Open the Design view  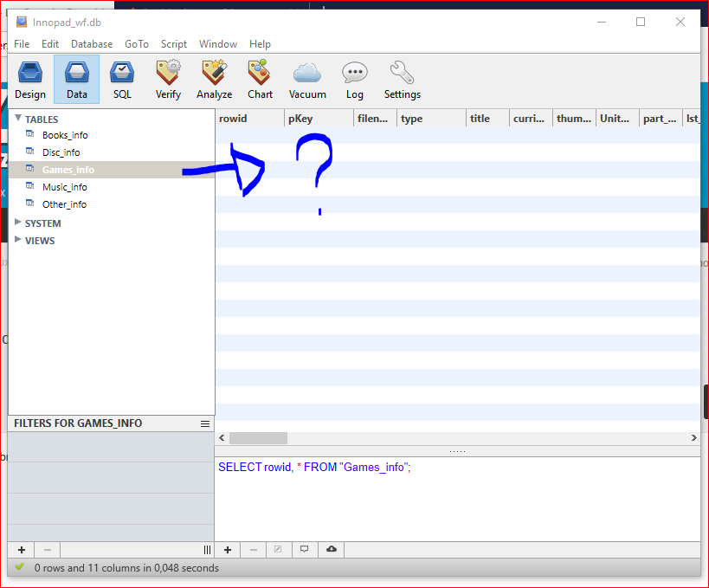point(30,80)
